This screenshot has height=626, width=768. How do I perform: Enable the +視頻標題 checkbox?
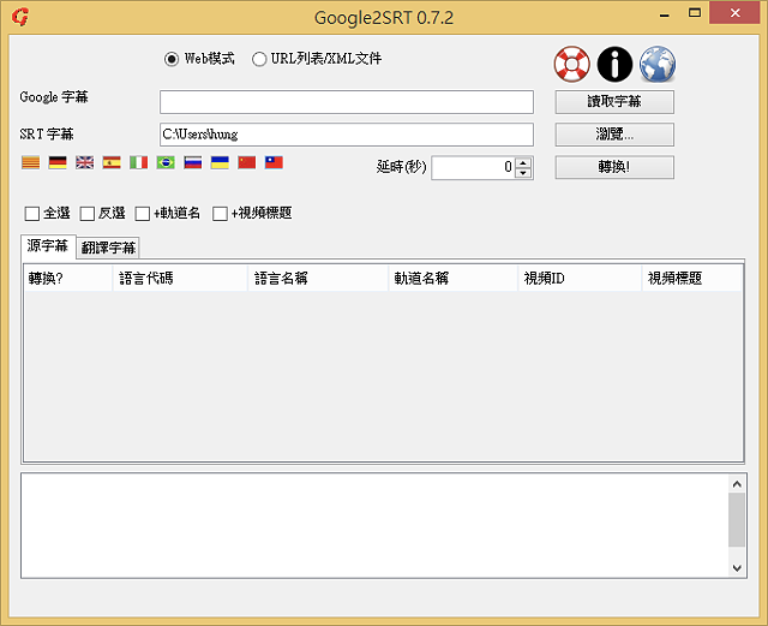click(252, 214)
